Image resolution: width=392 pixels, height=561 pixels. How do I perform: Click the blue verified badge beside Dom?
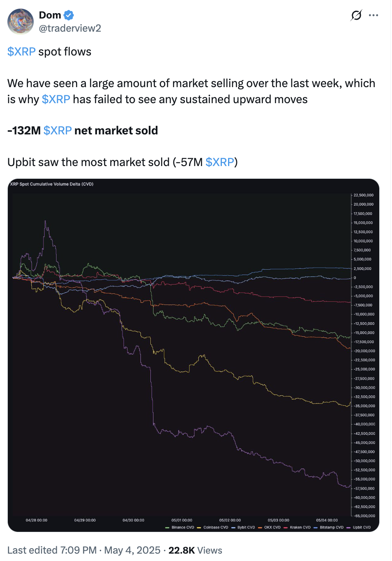[69, 16]
